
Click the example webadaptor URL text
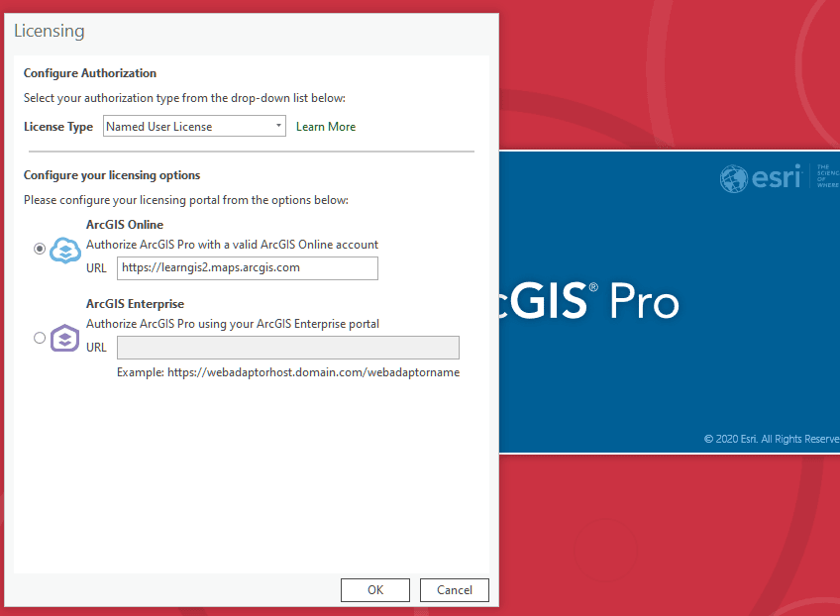point(287,372)
